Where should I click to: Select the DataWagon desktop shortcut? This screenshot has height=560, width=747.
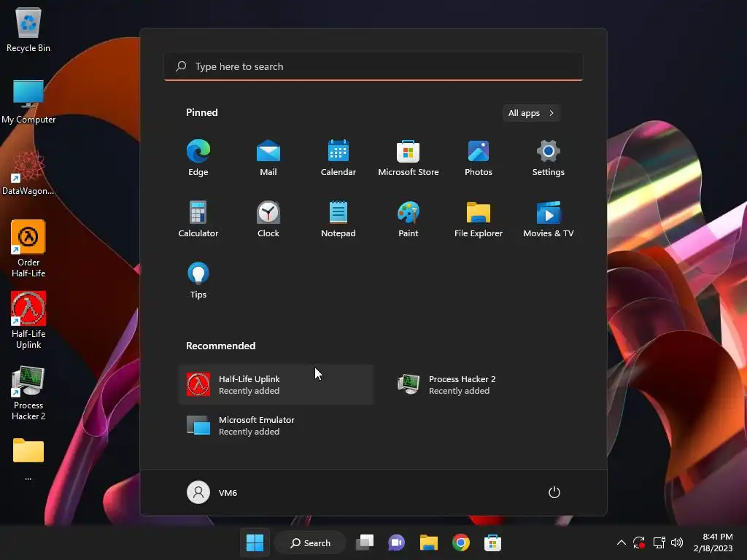28,173
